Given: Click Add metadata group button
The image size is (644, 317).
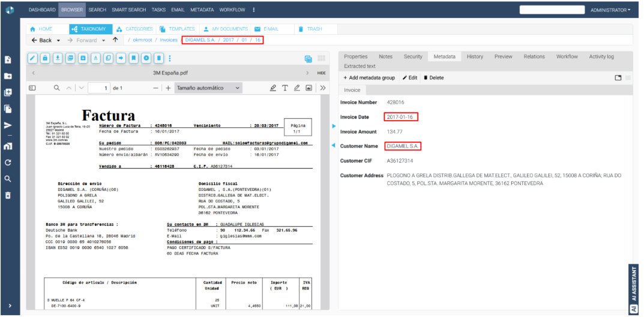Looking at the screenshot, I should click(x=369, y=77).
